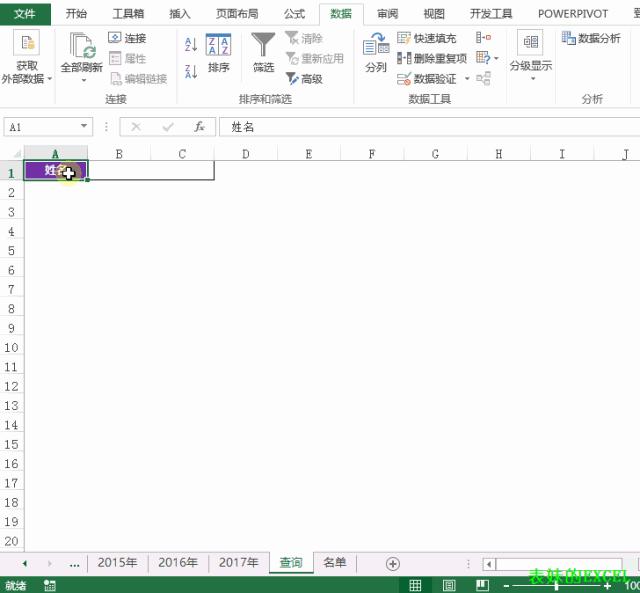Select cell A1 containing 姓名
This screenshot has width=640, height=593.
pyautogui.click(x=56, y=170)
